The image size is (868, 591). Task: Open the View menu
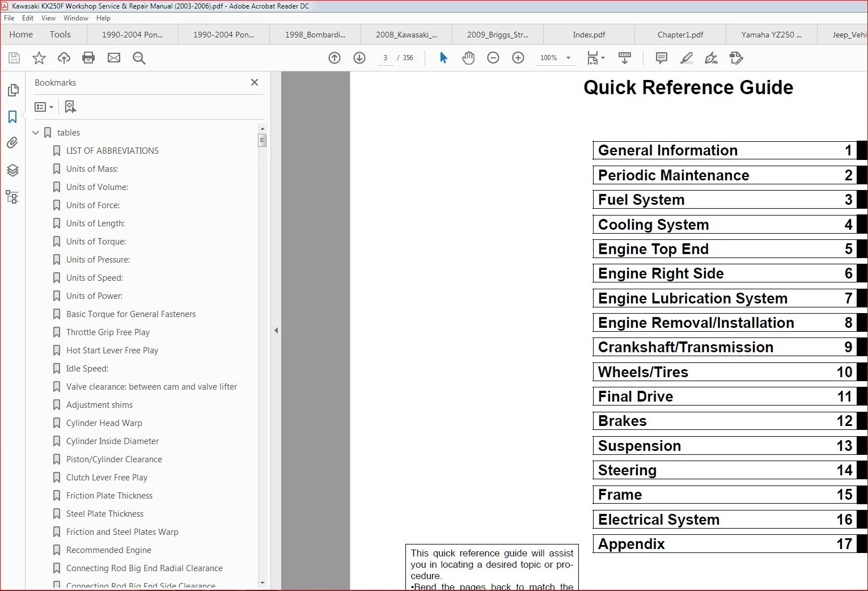click(48, 18)
